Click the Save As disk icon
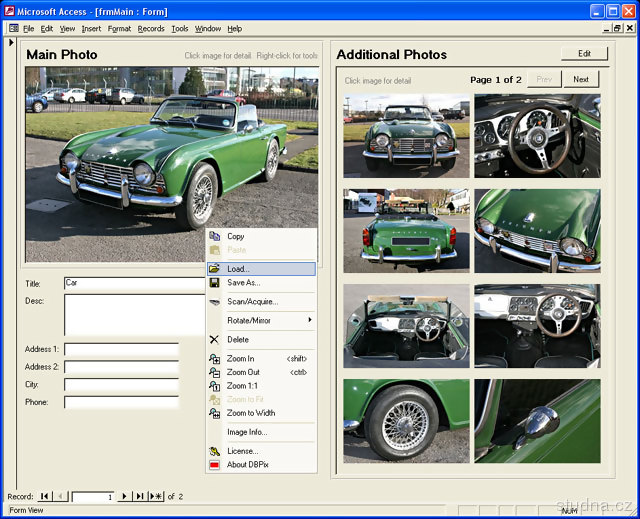Viewport: 640px width, 519px height. pyautogui.click(x=214, y=283)
